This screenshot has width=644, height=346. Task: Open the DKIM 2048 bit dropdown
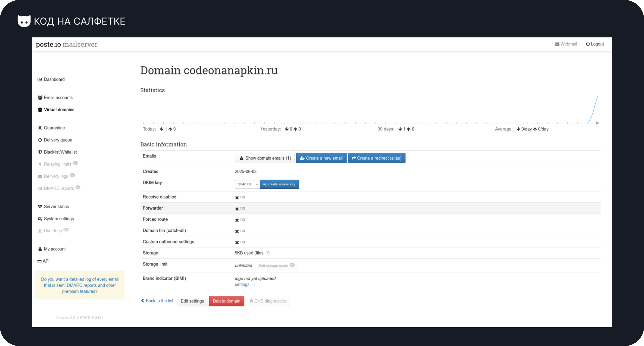pos(248,184)
